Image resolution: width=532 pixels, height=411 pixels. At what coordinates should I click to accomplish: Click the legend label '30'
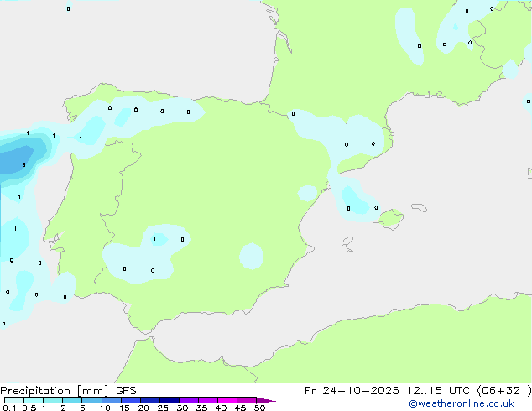pyautogui.click(x=182, y=408)
